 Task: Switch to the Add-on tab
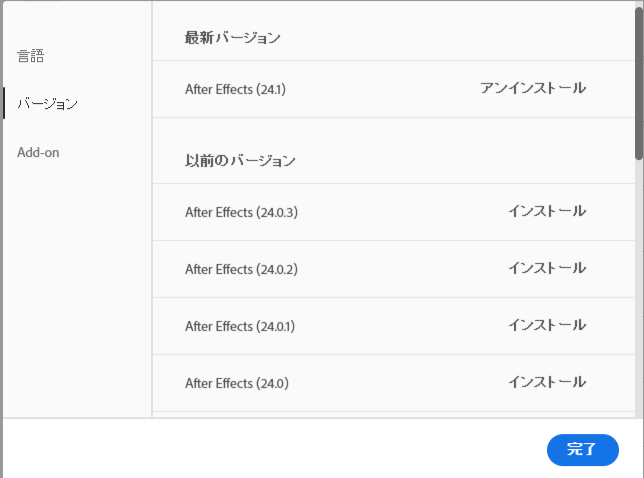coord(38,152)
